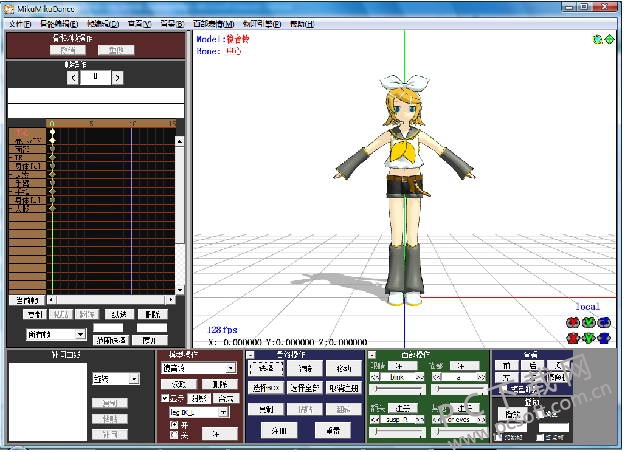Click the red X rotation axis icon

[573, 322]
